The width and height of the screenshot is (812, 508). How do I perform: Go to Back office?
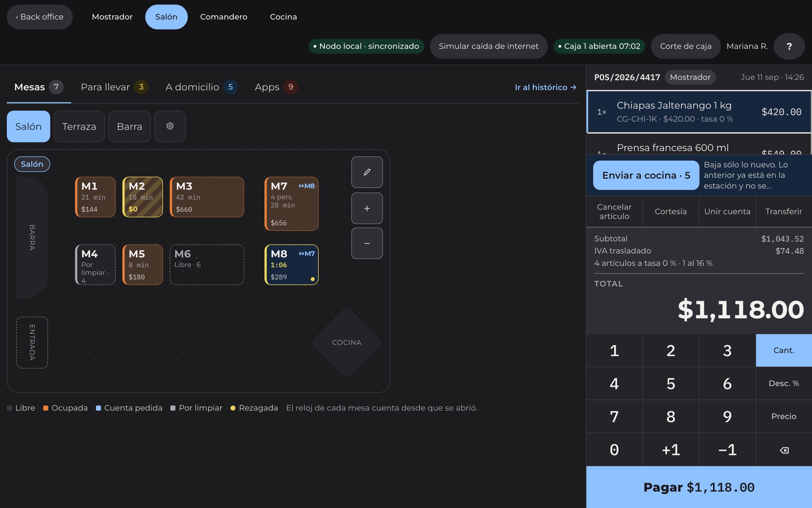(40, 17)
